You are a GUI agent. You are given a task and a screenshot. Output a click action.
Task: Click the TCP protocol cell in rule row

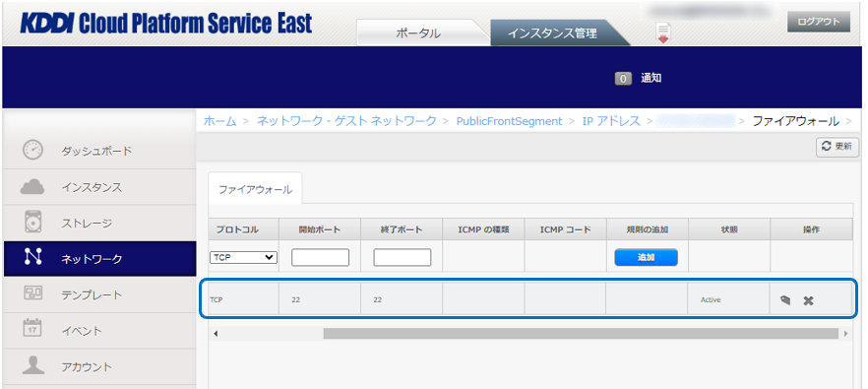click(244, 299)
